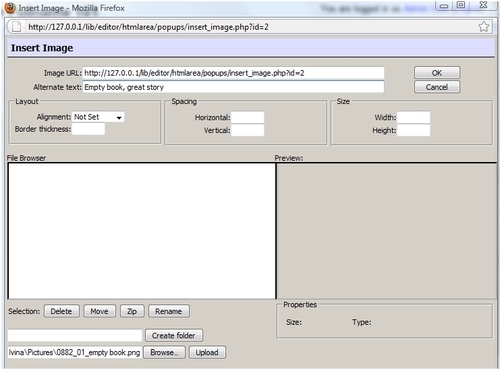Click the 'Alignment:' label
This screenshot has width=500, height=370.
click(x=54, y=117)
